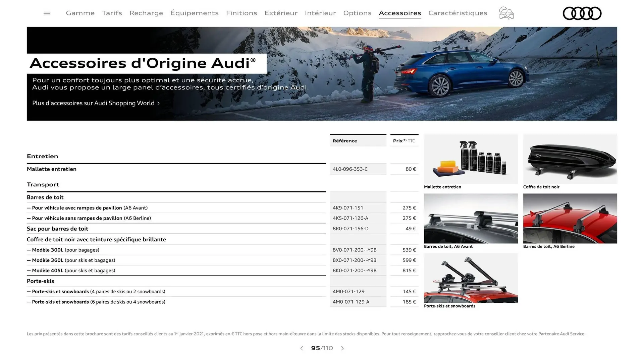Click the Audi rings logo
Screen dimensions: 644x362
pos(582,13)
